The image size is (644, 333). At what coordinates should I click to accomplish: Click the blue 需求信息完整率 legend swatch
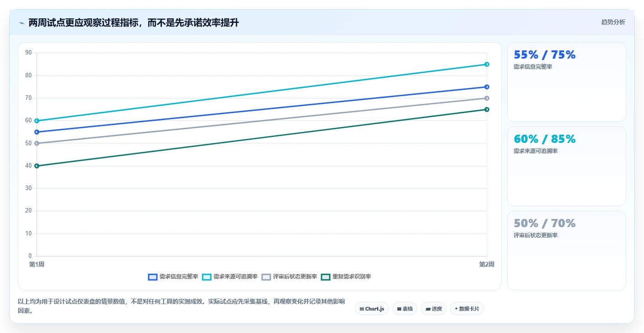pyautogui.click(x=153, y=277)
